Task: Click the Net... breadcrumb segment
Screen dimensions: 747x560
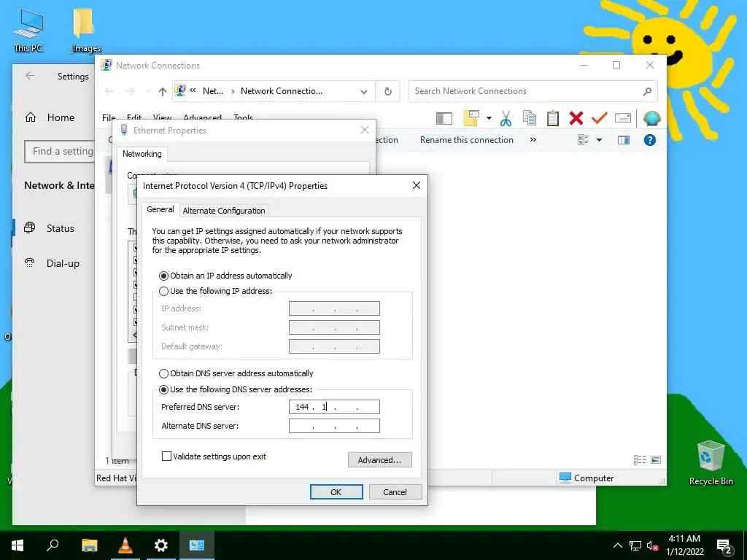Action: 212,91
